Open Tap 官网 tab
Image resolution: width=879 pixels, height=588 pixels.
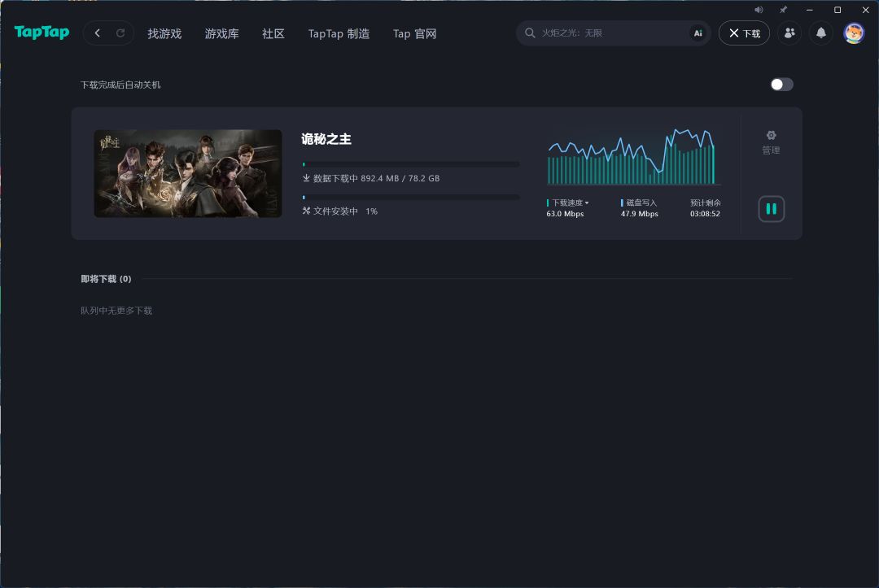click(414, 33)
